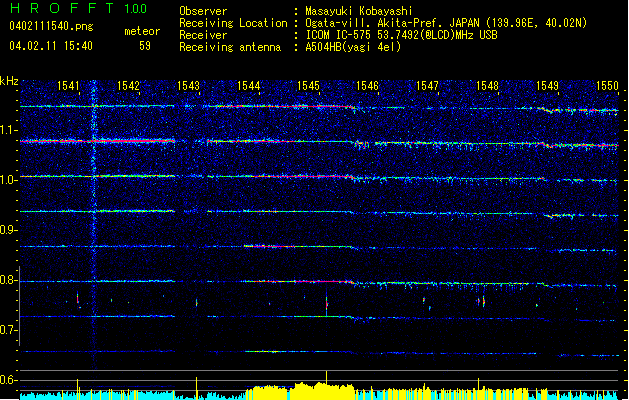Click the 0.6 kHz frequency axis label

[x=9, y=380]
